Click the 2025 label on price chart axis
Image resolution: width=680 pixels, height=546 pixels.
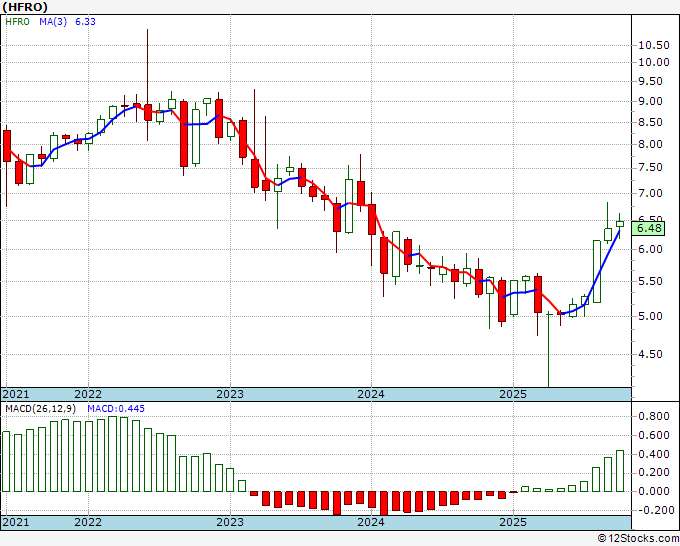[x=513, y=394]
